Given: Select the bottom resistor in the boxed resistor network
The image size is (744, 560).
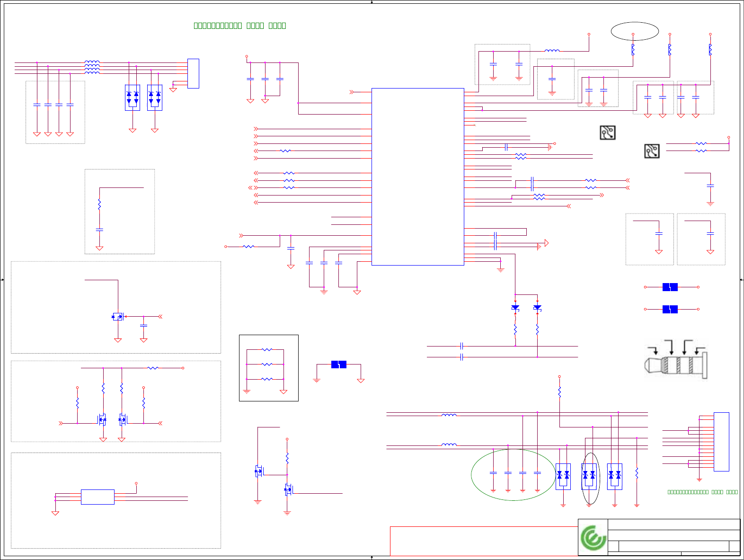Looking at the screenshot, I should coord(267,379).
